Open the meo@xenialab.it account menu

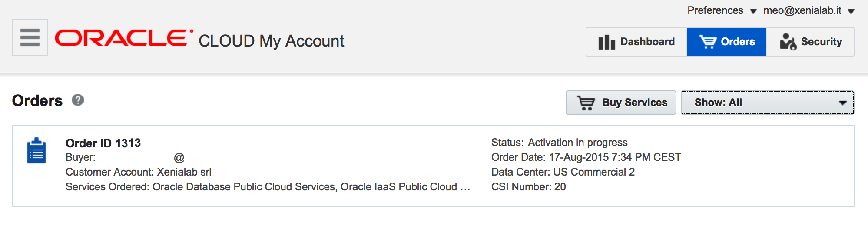click(809, 10)
